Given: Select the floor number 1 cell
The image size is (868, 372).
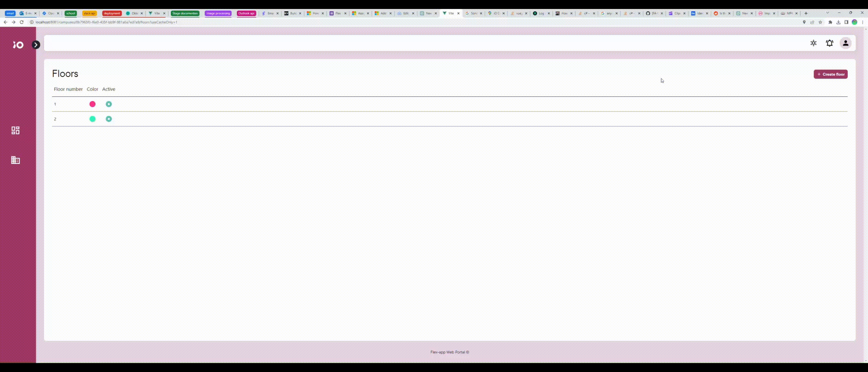Looking at the screenshot, I should click(x=55, y=104).
